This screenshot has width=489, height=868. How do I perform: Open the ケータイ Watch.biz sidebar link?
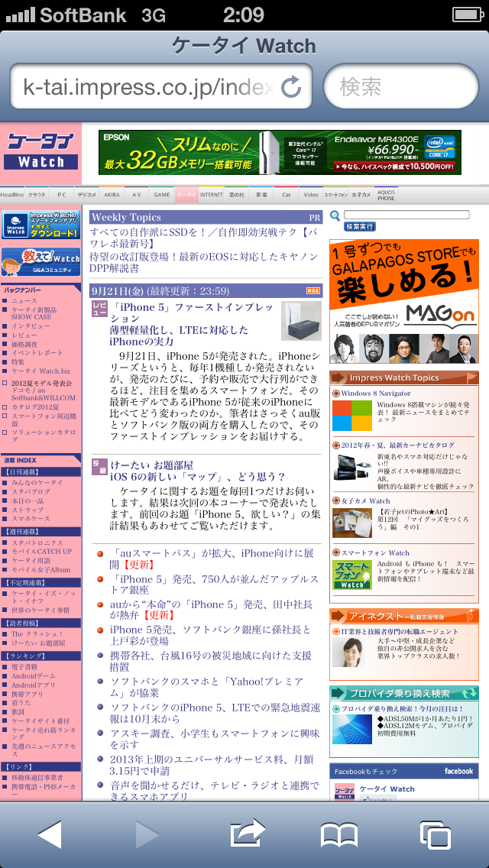tap(40, 371)
